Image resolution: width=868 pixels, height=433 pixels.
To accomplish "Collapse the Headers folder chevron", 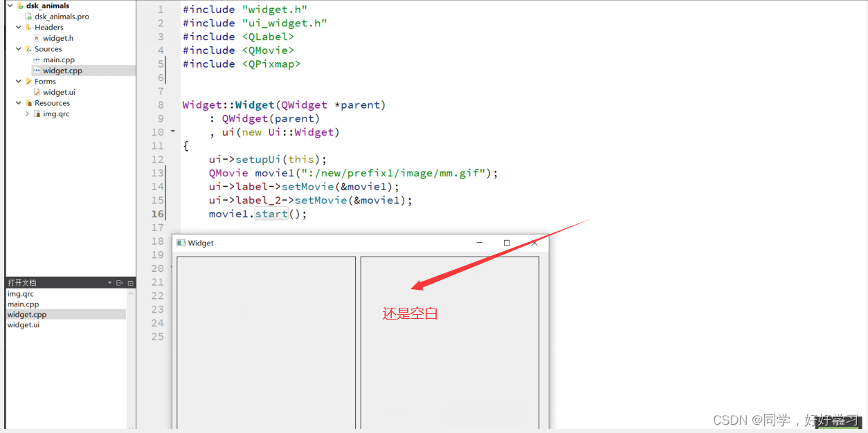I will 19,27.
